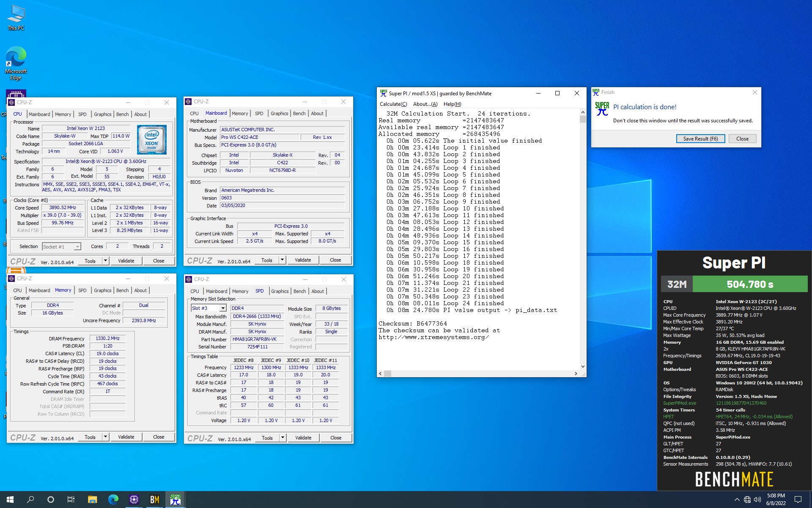
Task: Click the 0603 BIOS version field
Action: tap(282, 198)
